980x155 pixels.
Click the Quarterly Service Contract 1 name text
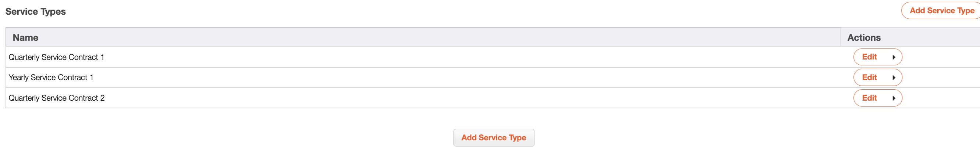tap(56, 57)
